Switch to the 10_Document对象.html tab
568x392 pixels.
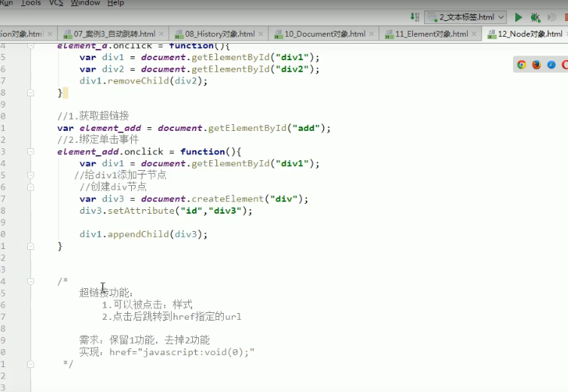tap(325, 34)
